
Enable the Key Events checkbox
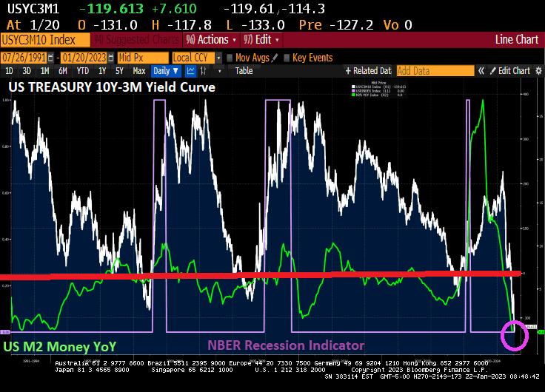[x=286, y=58]
